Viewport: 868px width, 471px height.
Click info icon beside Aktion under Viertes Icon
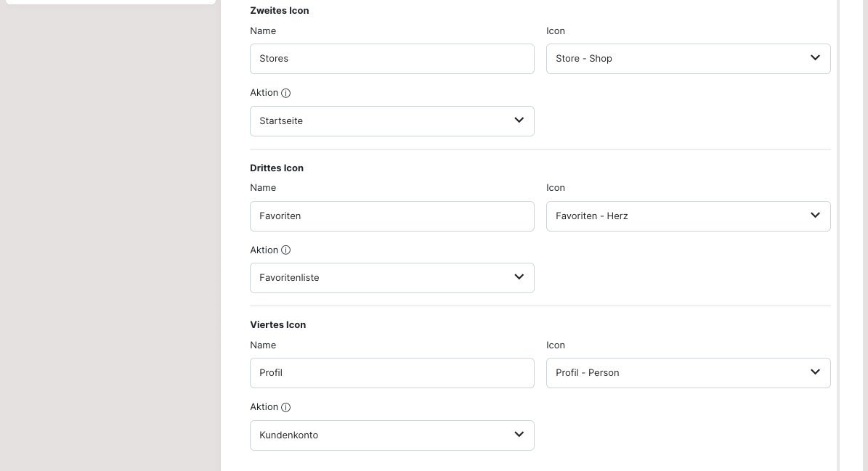point(286,407)
